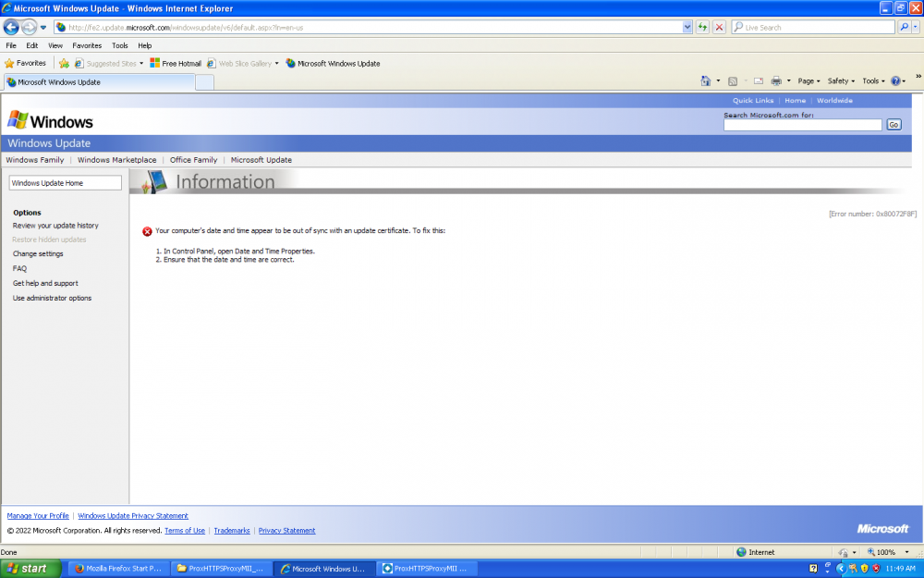Click the Read Mail icon

click(758, 80)
